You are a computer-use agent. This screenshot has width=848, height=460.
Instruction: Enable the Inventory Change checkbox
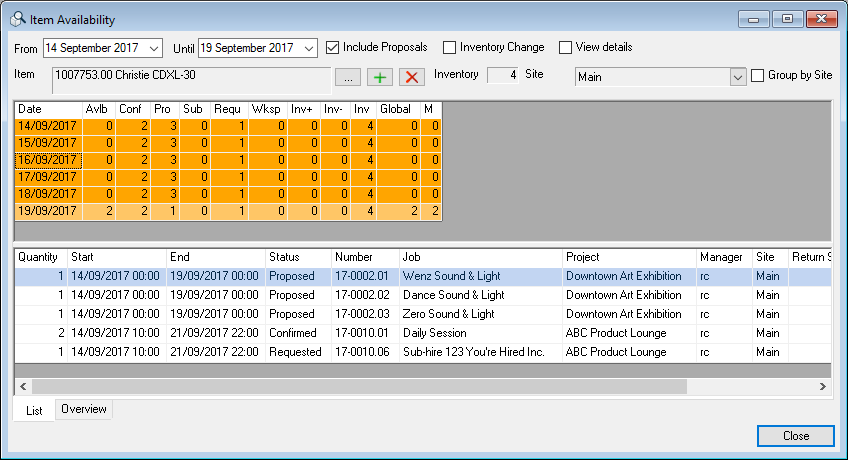coord(450,47)
